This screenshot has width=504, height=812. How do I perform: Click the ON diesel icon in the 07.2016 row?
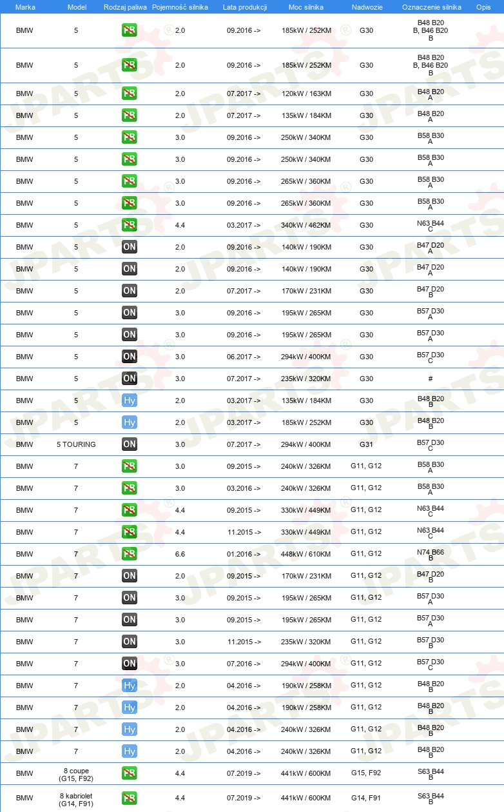130,664
